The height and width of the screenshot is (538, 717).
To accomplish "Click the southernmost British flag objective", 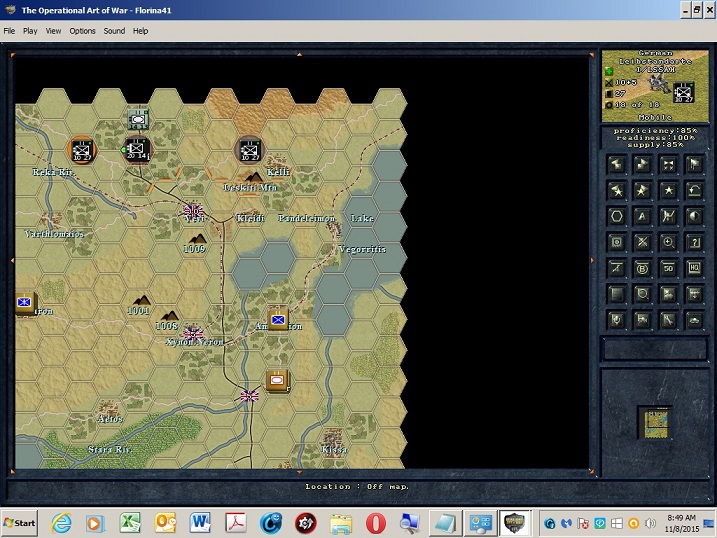I will pyautogui.click(x=250, y=395).
